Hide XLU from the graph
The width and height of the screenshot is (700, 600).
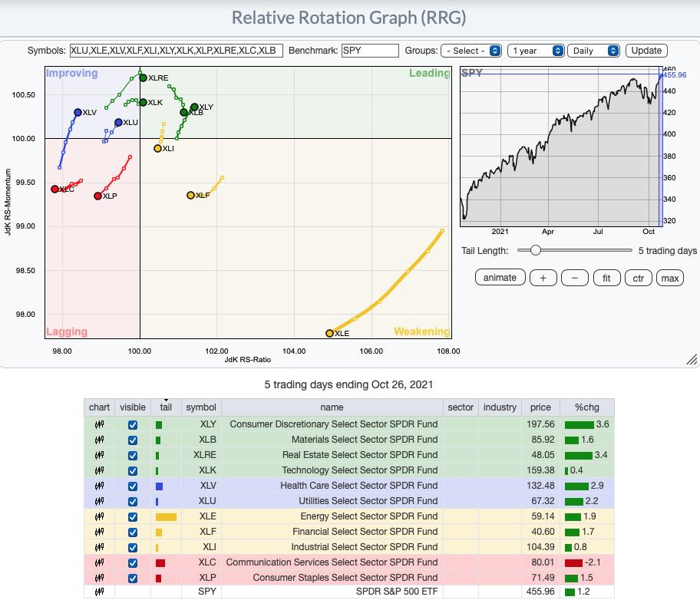[x=133, y=501]
